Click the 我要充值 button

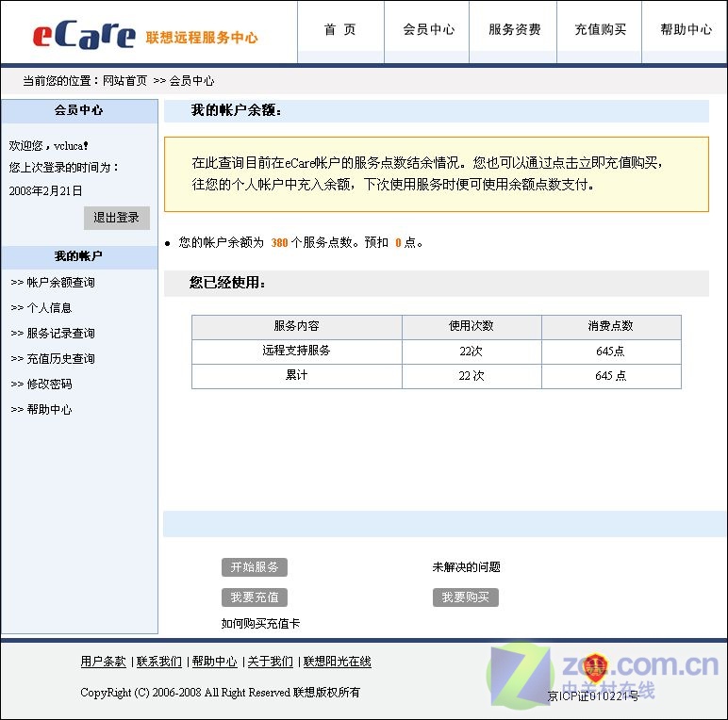(x=255, y=597)
